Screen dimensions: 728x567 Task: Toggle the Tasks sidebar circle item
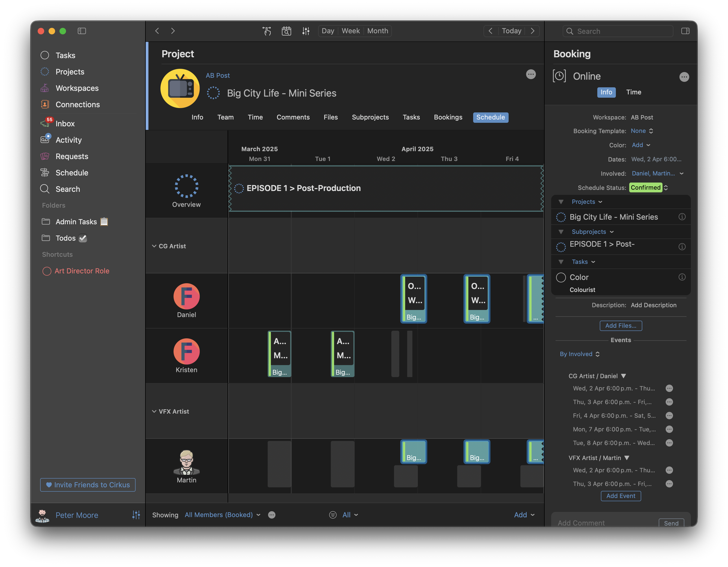(x=45, y=55)
